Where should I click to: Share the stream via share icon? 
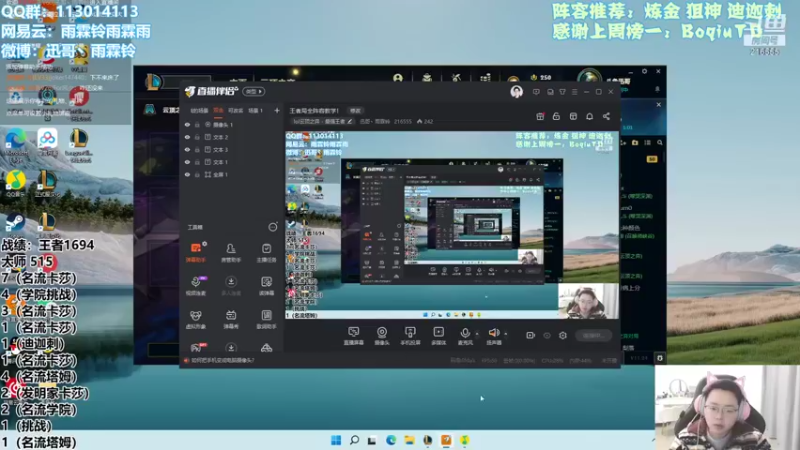pos(606,116)
